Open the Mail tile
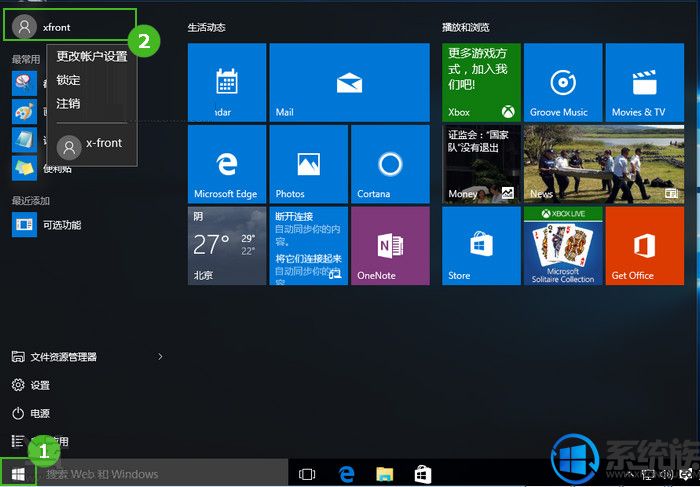Screen dimensions: 700x487 [350, 82]
